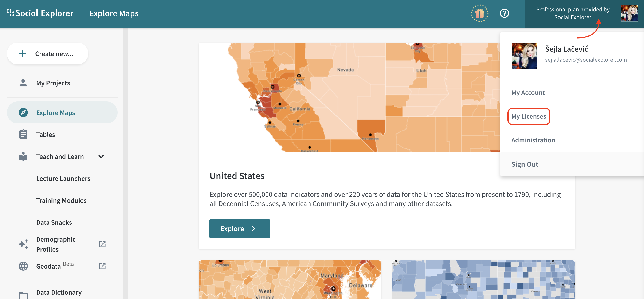The height and width of the screenshot is (299, 644).
Task: Click the blue map thumbnail card
Action: pyautogui.click(x=483, y=279)
